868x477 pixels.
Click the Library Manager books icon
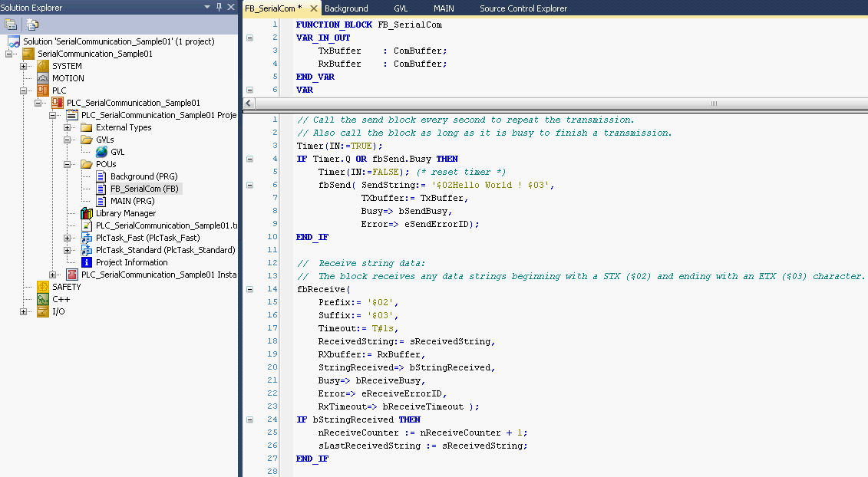(87, 213)
